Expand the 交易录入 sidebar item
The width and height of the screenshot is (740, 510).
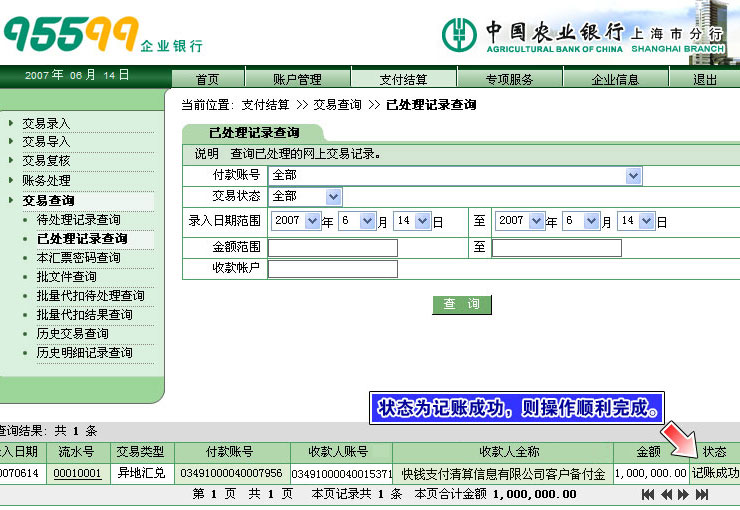click(46, 124)
